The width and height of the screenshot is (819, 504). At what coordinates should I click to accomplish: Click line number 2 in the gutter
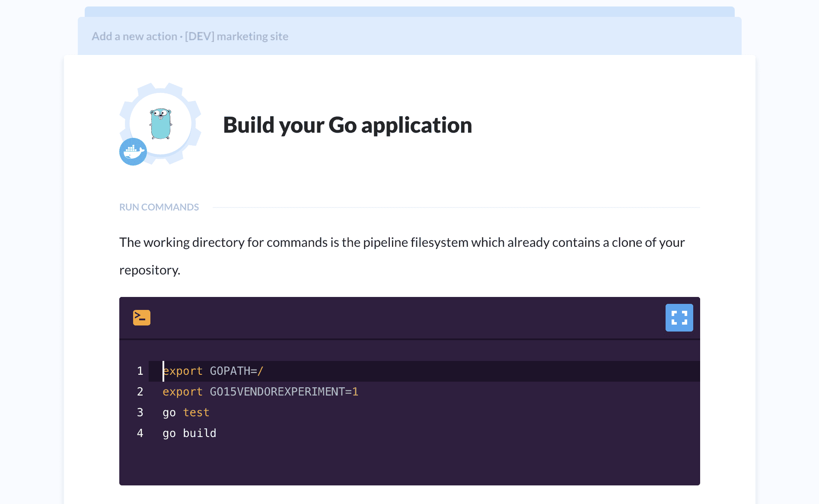click(x=140, y=392)
